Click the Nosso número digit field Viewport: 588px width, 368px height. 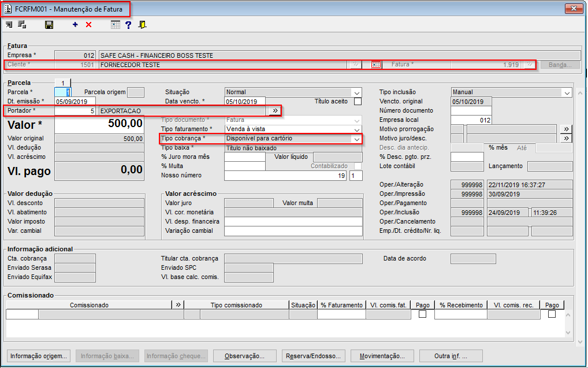[x=356, y=175]
